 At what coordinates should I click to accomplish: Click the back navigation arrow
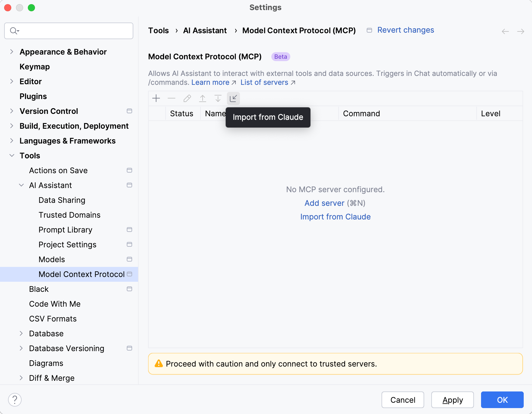point(505,31)
